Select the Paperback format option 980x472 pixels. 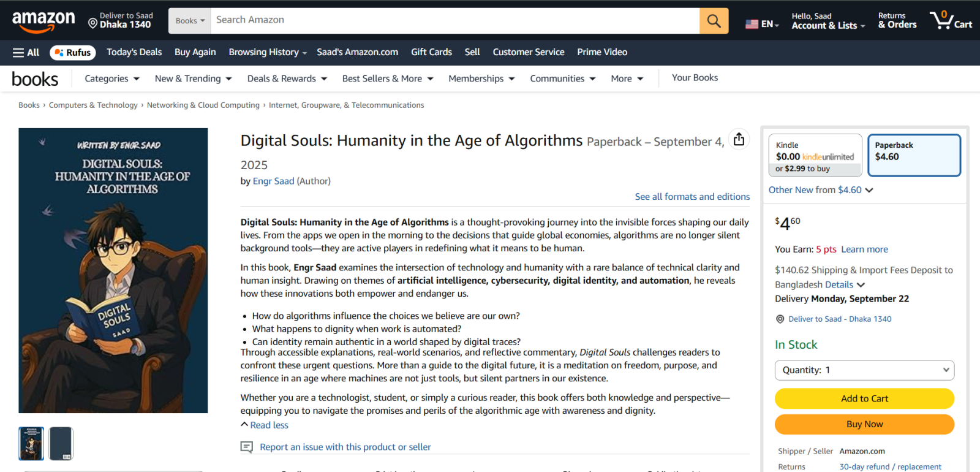tap(913, 156)
